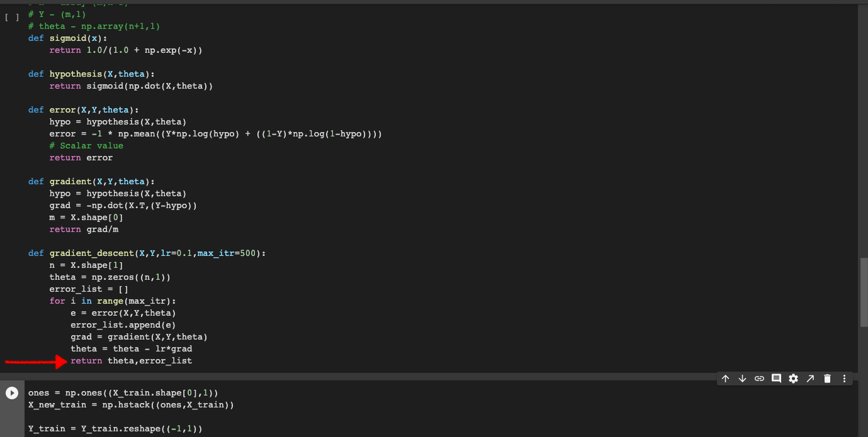Open the more cell actions menu

(x=844, y=379)
